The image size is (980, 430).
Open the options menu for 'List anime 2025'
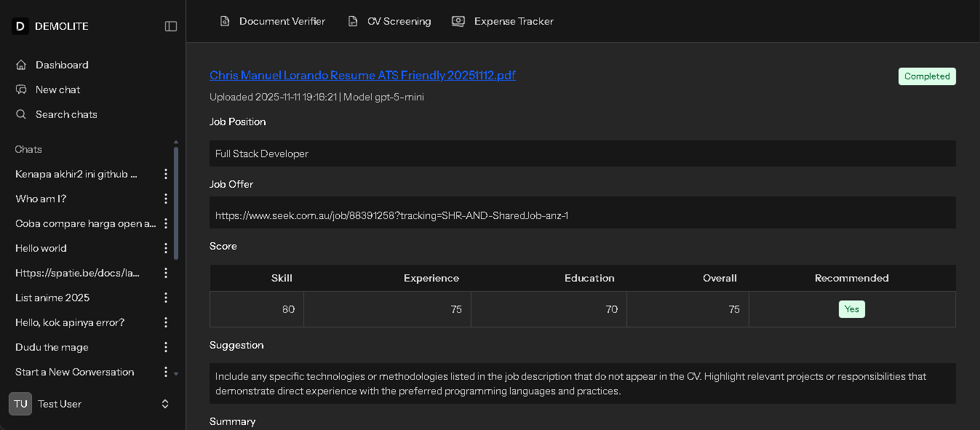click(x=166, y=298)
